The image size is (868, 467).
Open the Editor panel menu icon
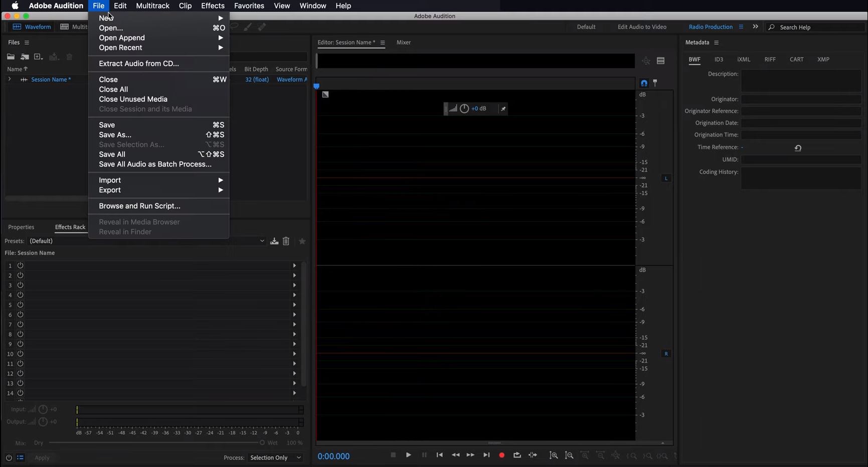pos(383,43)
